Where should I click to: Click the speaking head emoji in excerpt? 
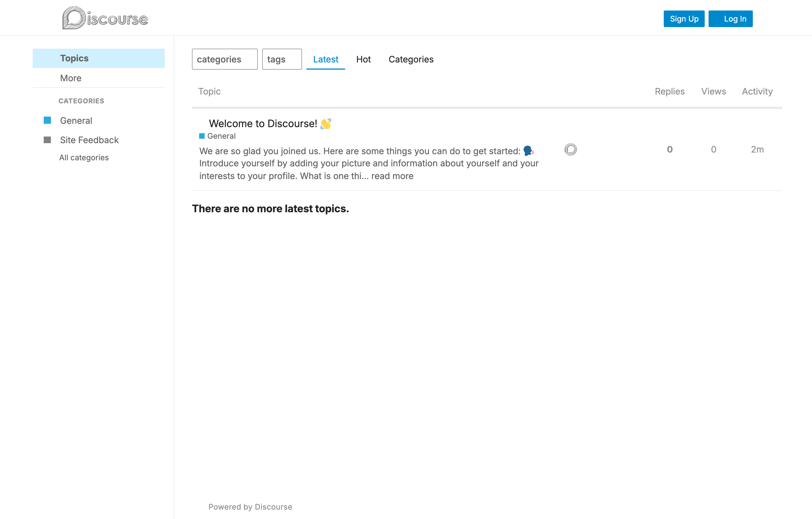pos(529,151)
